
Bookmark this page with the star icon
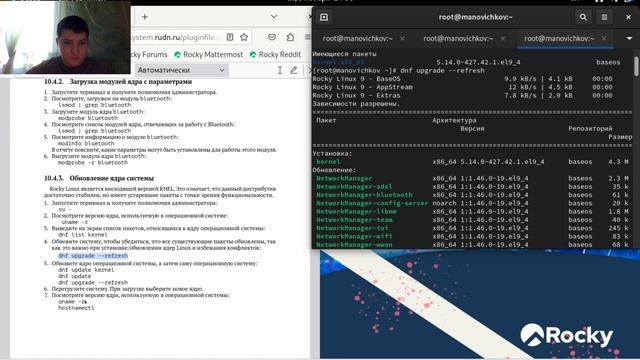click(x=244, y=37)
